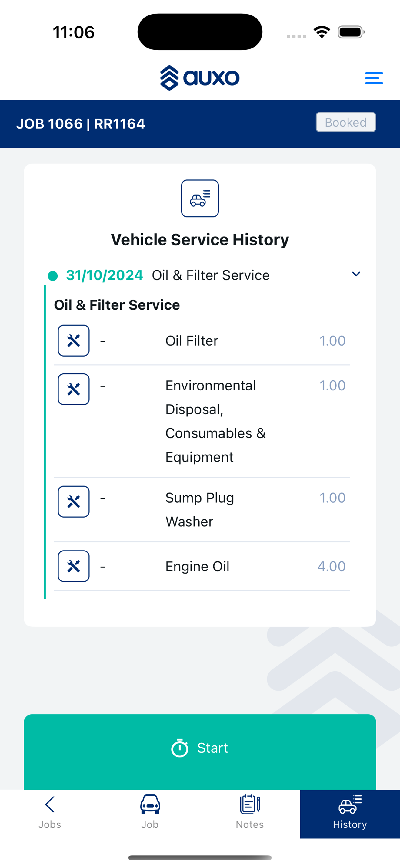Image resolution: width=400 pixels, height=868 pixels.
Task: Go back to the Jobs tab
Action: (x=50, y=814)
